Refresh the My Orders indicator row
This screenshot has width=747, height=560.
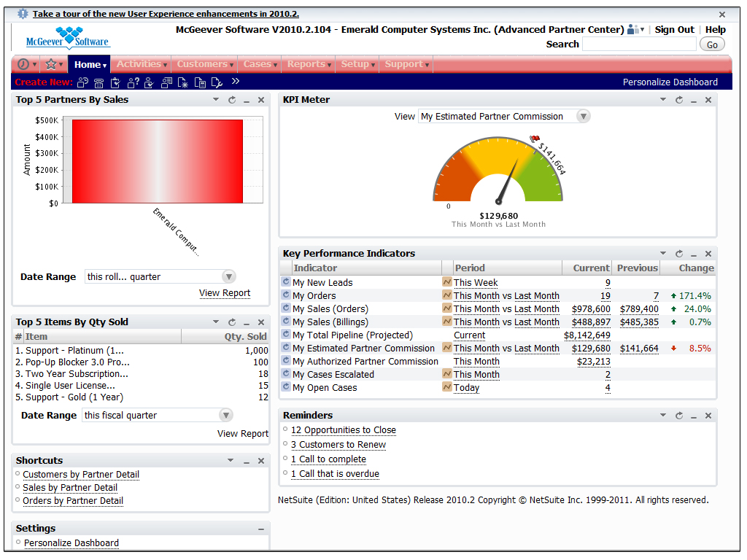[286, 296]
